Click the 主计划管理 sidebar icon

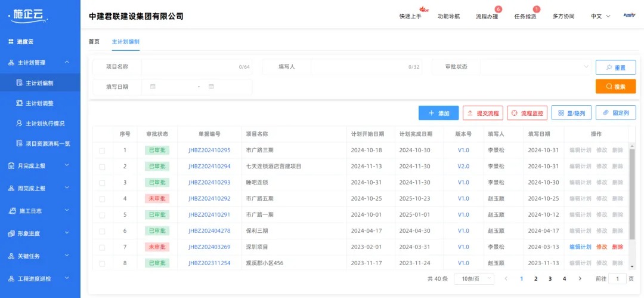[x=11, y=63]
